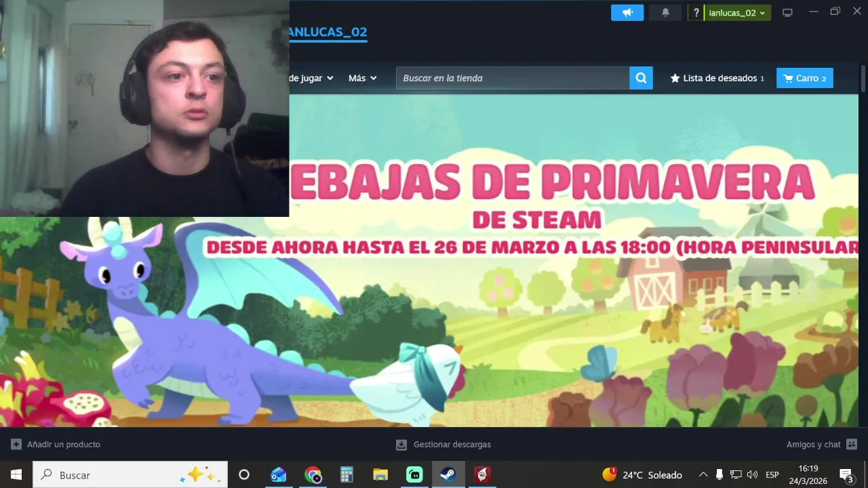Viewport: 868px width, 488px height.
Task: Click the 'Buscar en la tienda' search field
Action: (x=513, y=78)
